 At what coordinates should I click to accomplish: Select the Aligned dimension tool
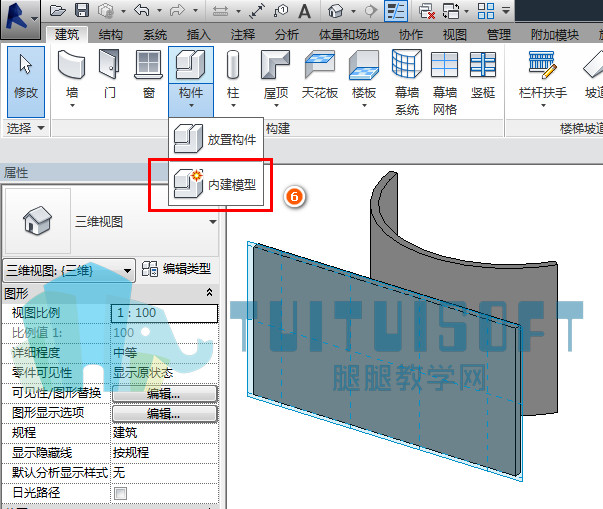pos(257,11)
